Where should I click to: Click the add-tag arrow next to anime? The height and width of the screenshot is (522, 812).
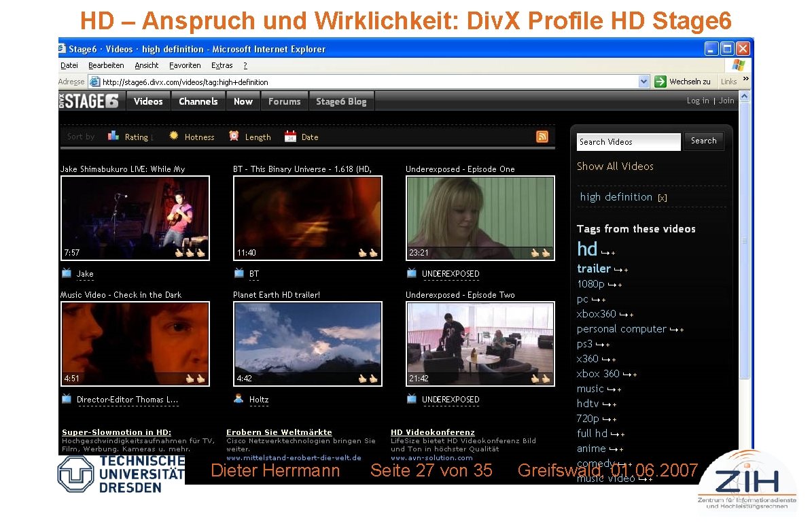click(616, 449)
